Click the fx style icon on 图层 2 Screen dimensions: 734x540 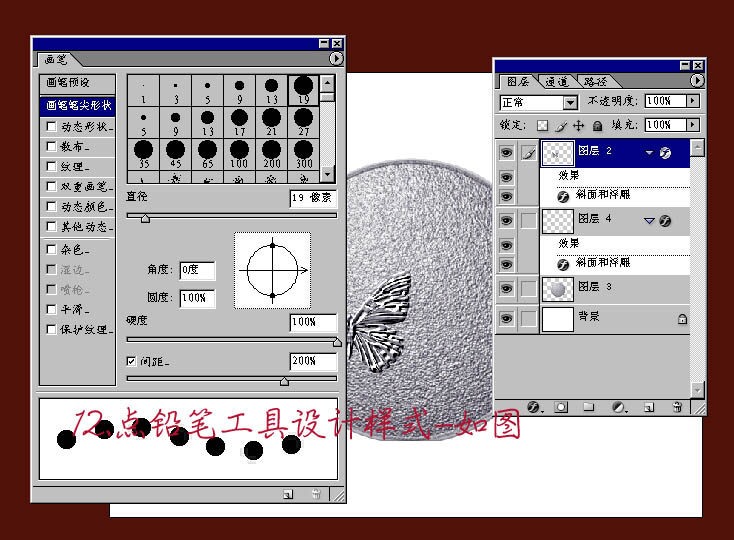(x=665, y=153)
